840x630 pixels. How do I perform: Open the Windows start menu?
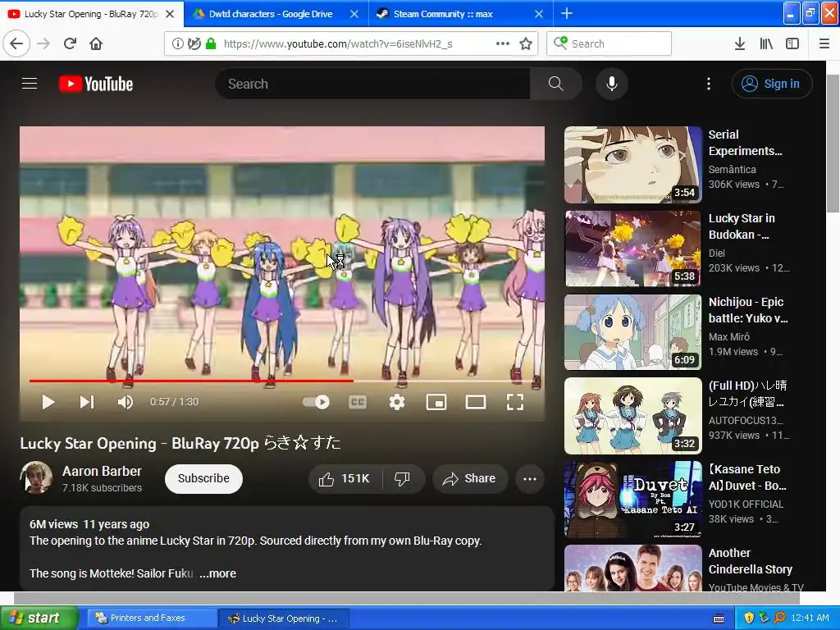click(39, 618)
